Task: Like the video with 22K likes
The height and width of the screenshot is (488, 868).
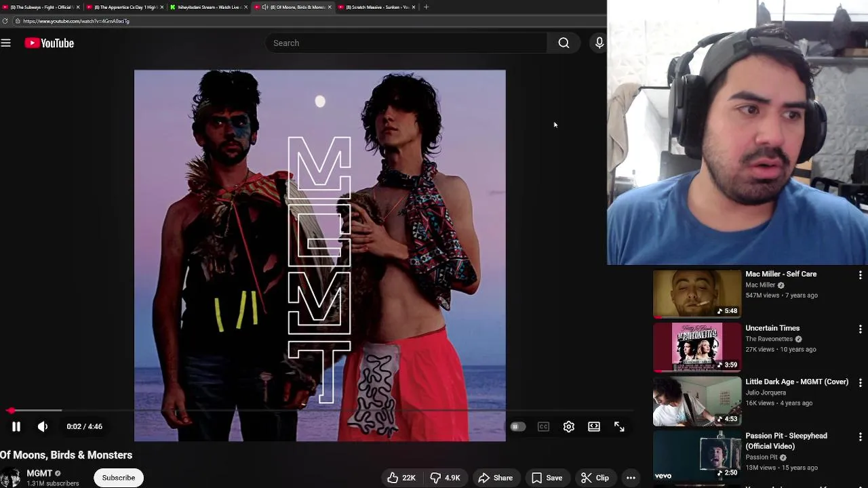Action: click(401, 478)
